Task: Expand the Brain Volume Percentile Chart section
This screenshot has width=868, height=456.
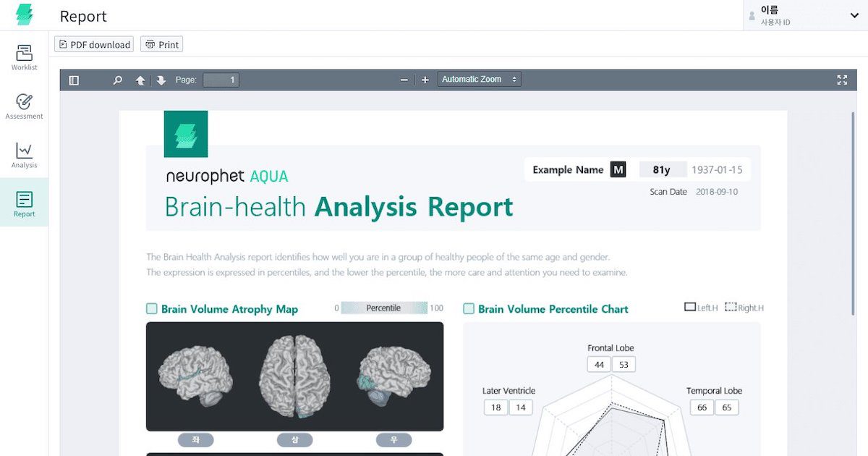Action: coord(467,308)
